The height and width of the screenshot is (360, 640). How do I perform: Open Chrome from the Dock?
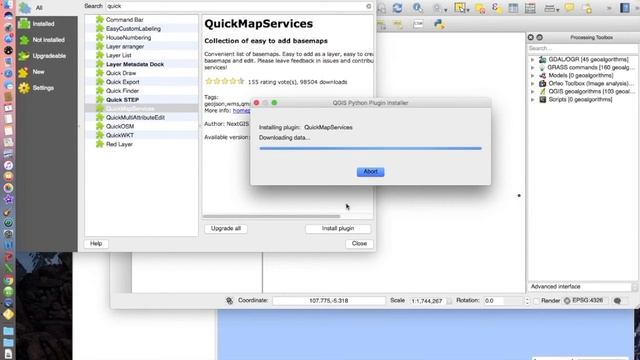(8, 280)
